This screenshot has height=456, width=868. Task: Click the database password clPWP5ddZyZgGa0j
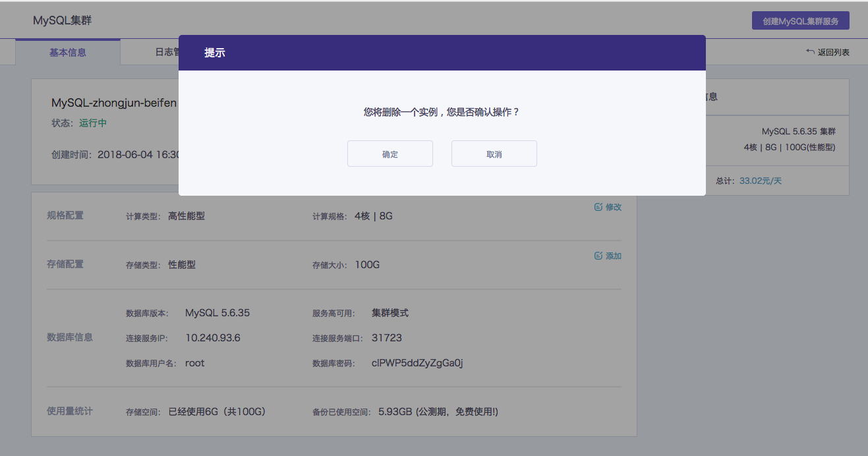(417, 363)
